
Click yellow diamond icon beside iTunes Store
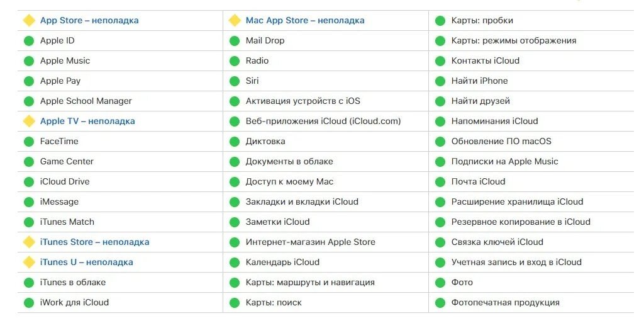click(29, 242)
